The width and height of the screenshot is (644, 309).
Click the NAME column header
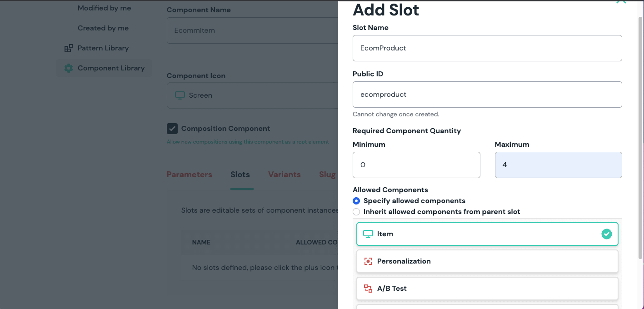pos(201,242)
